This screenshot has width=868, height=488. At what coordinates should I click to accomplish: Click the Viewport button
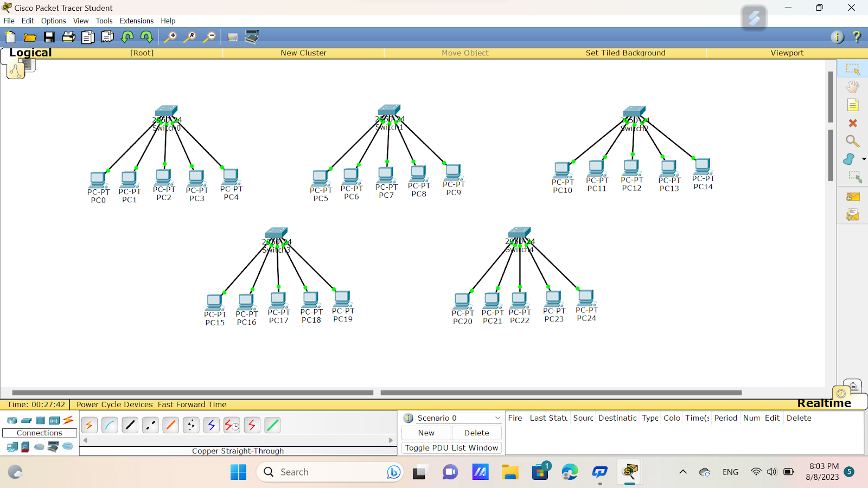(787, 53)
